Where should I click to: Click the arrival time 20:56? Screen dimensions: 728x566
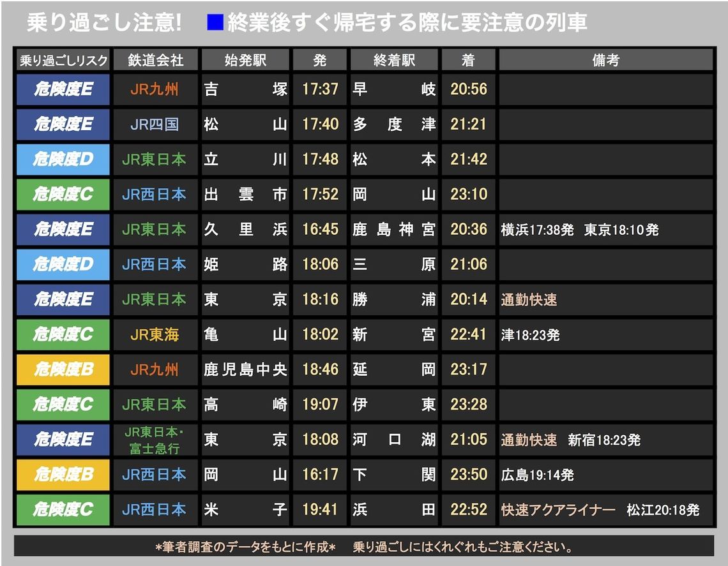tap(469, 89)
